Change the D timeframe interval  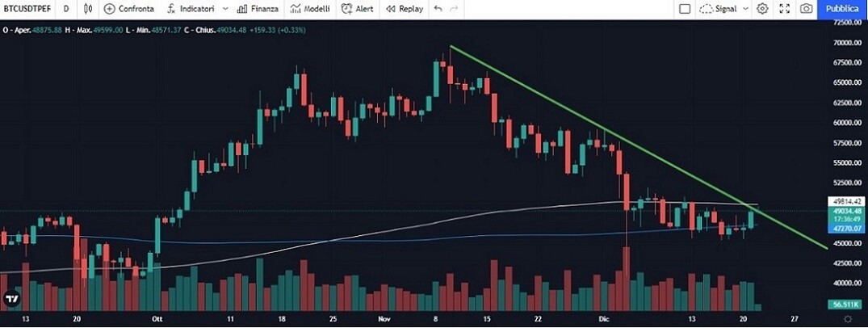click(x=66, y=9)
